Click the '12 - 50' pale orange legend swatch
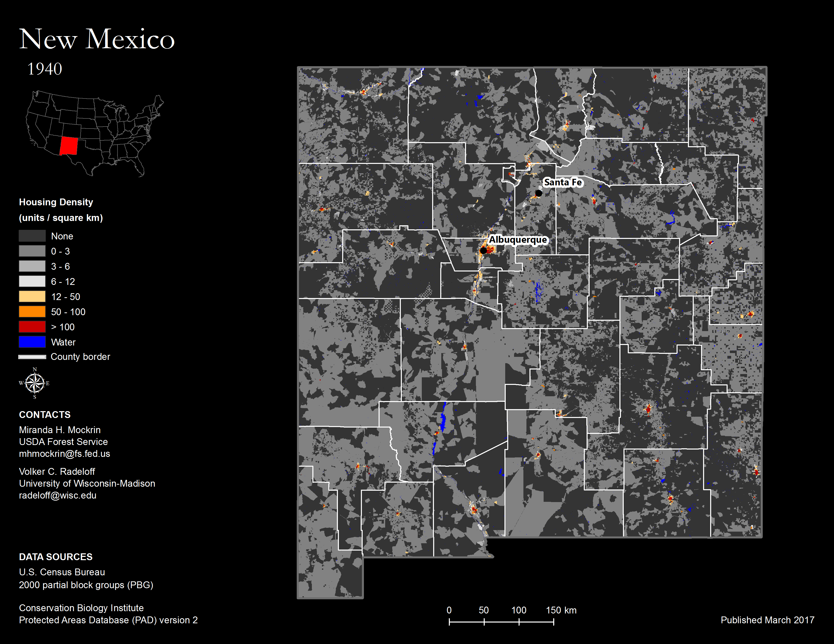The width and height of the screenshot is (834, 644). (x=32, y=296)
